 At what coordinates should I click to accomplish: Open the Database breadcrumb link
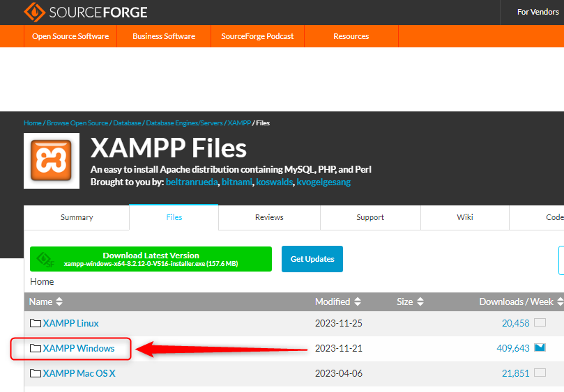pos(127,123)
